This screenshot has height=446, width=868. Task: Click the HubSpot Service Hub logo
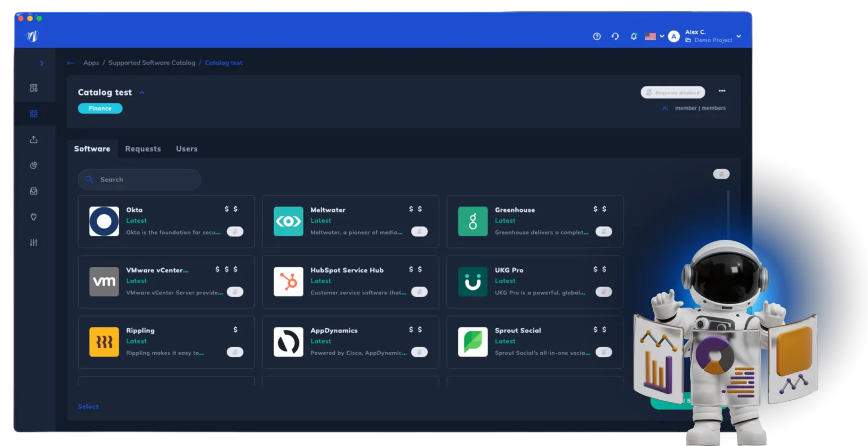[x=288, y=282]
